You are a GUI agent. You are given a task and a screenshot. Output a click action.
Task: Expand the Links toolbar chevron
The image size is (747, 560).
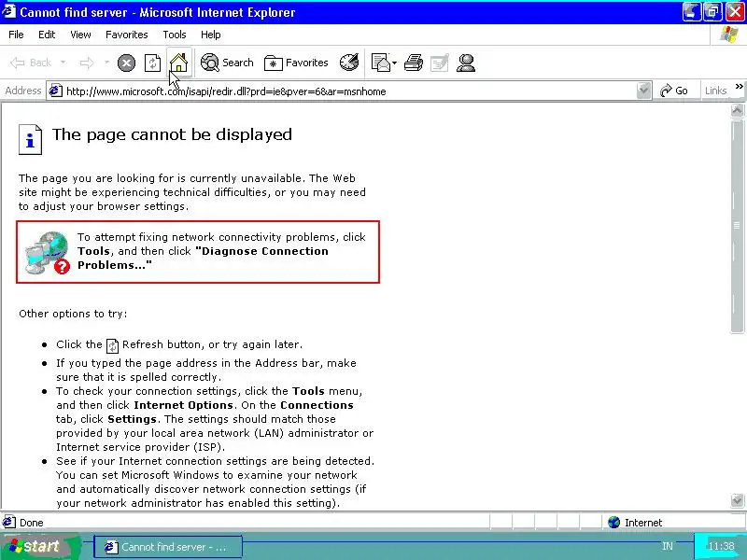tap(739, 87)
